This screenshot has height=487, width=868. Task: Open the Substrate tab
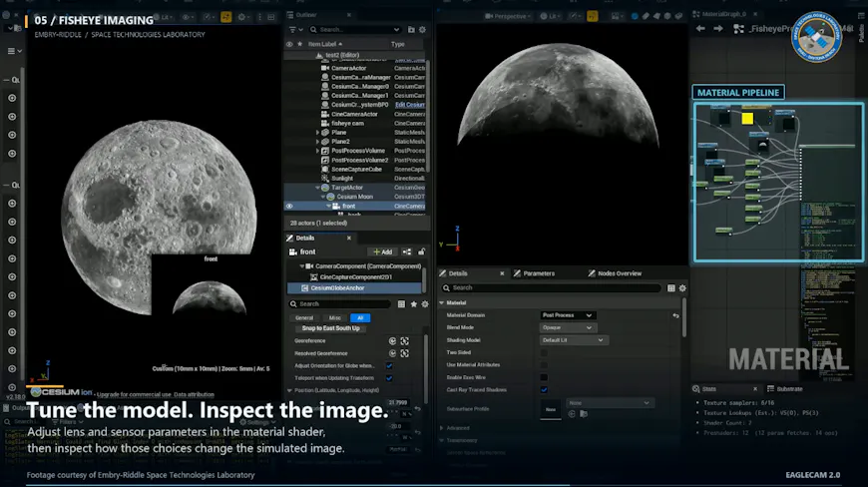[785, 389]
